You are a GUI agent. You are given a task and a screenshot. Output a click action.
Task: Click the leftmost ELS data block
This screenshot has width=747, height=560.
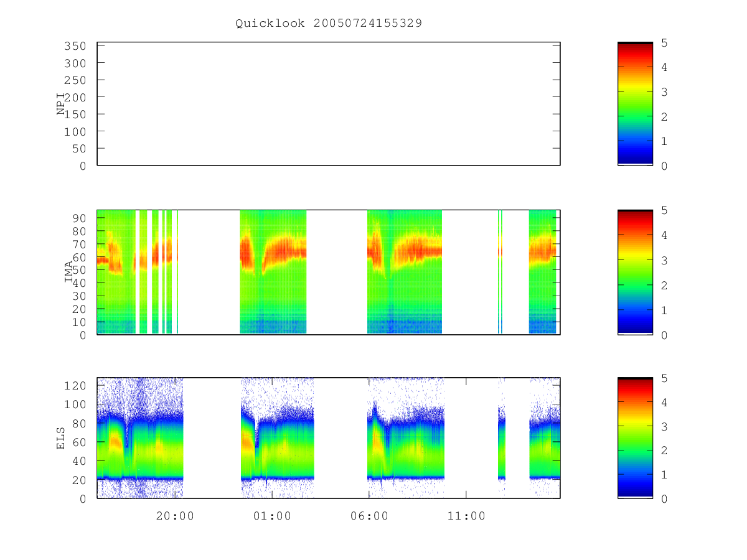(x=140, y=438)
